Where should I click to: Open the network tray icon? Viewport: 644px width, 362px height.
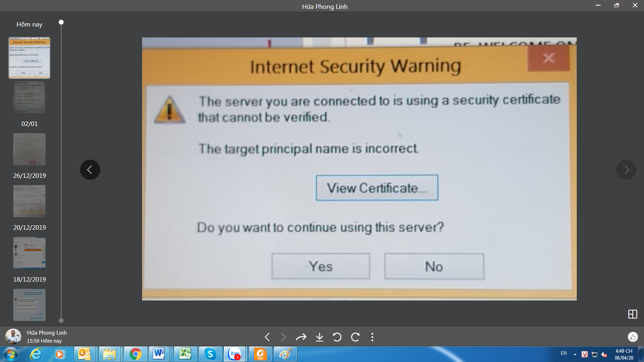[x=594, y=354]
